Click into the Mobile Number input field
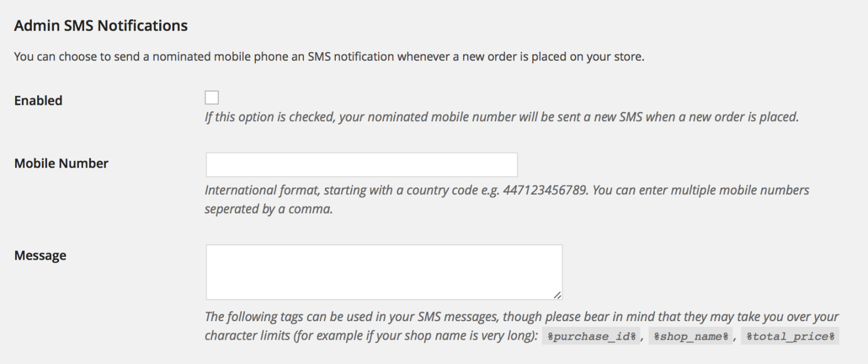 (361, 165)
